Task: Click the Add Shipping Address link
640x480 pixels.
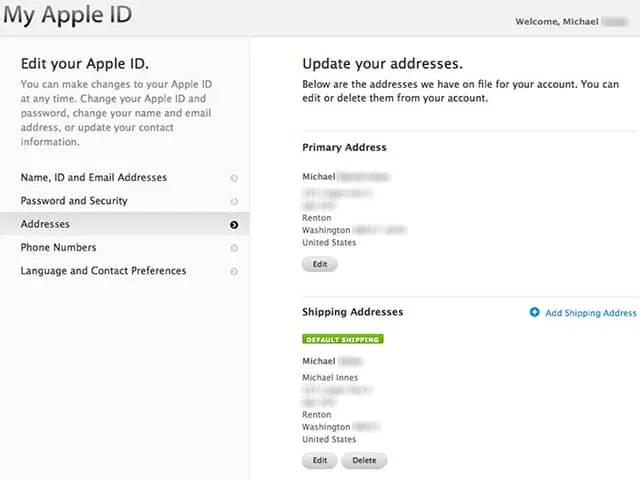Action: point(590,313)
